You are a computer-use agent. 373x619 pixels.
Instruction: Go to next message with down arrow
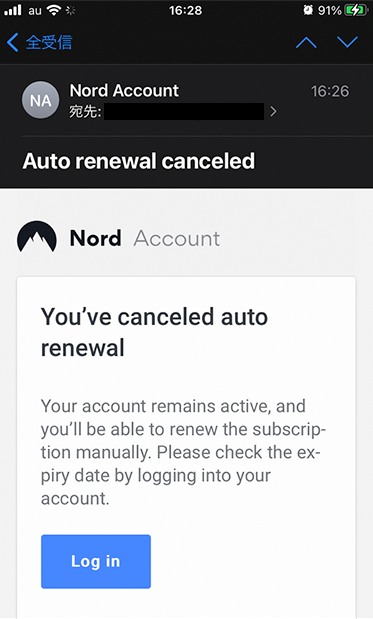[347, 42]
